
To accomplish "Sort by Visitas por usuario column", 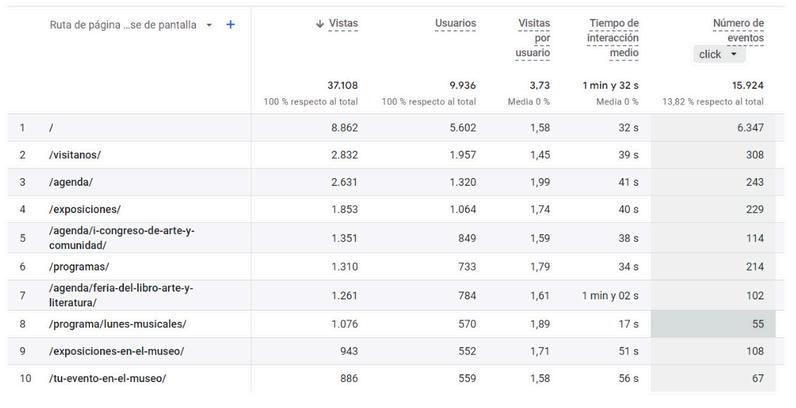I will 533,38.
